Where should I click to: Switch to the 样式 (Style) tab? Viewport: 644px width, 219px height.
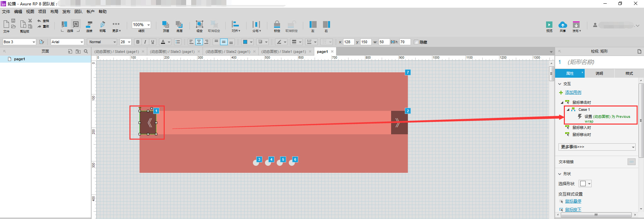629,73
